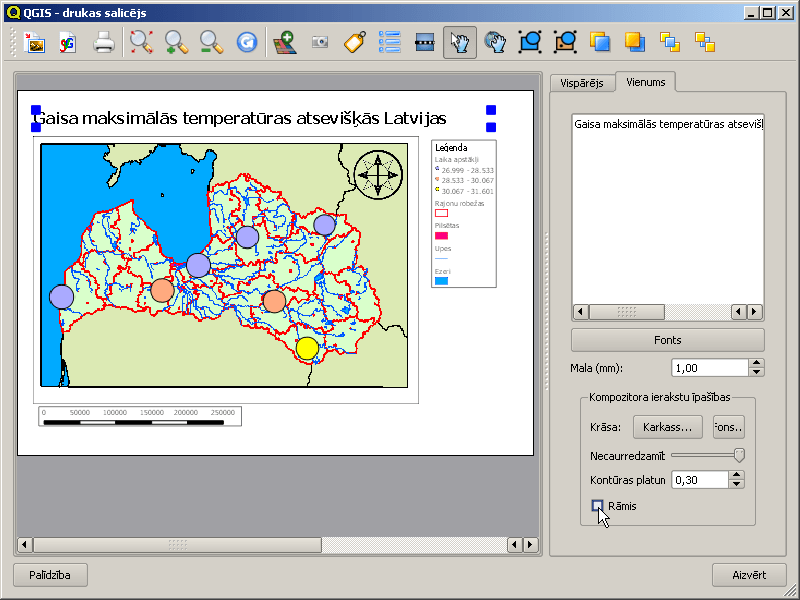The height and width of the screenshot is (600, 800).
Task: Click the 'Rajonu robežas' legend label
Action: click(x=460, y=203)
